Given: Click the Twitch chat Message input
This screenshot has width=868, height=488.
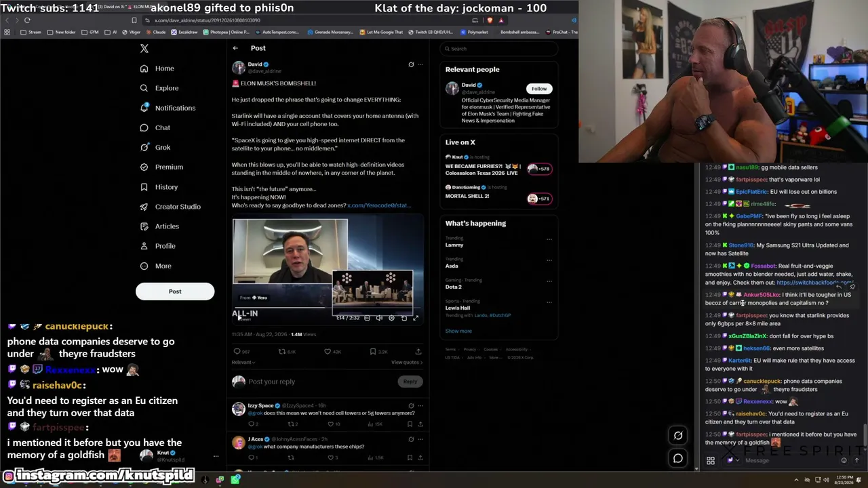Looking at the screenshot, I should pos(791,460).
